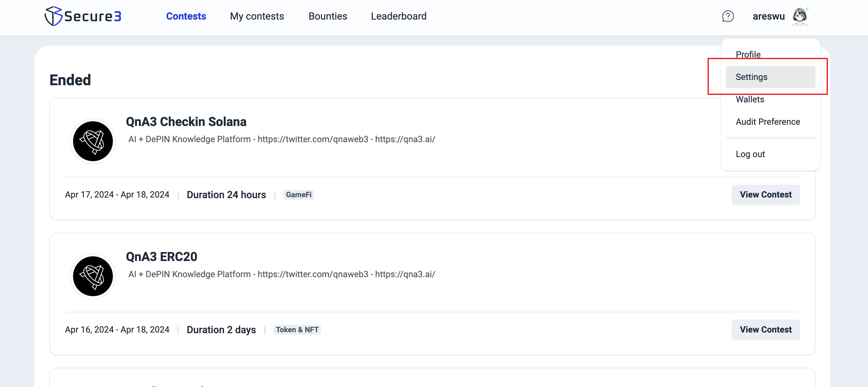
Task: Choose Settings in the dropdown menu
Action: click(x=751, y=77)
